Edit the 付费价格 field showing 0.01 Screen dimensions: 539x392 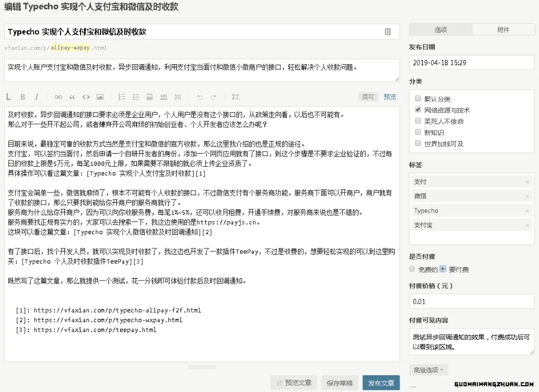point(472,301)
